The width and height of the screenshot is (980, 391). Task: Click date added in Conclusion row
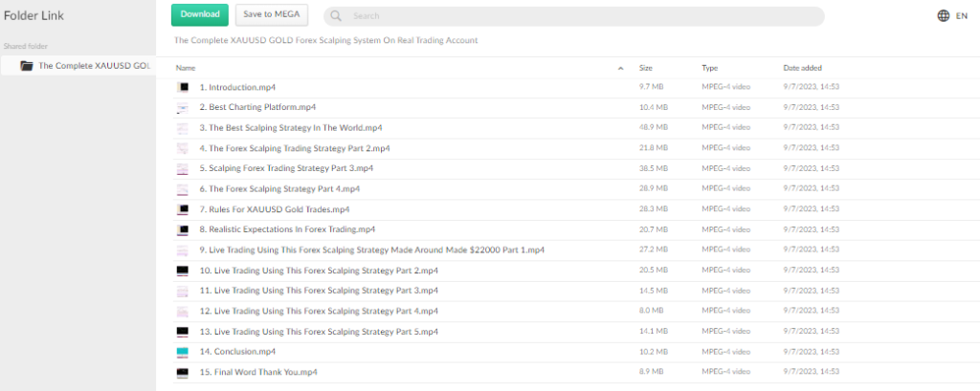[x=812, y=352]
